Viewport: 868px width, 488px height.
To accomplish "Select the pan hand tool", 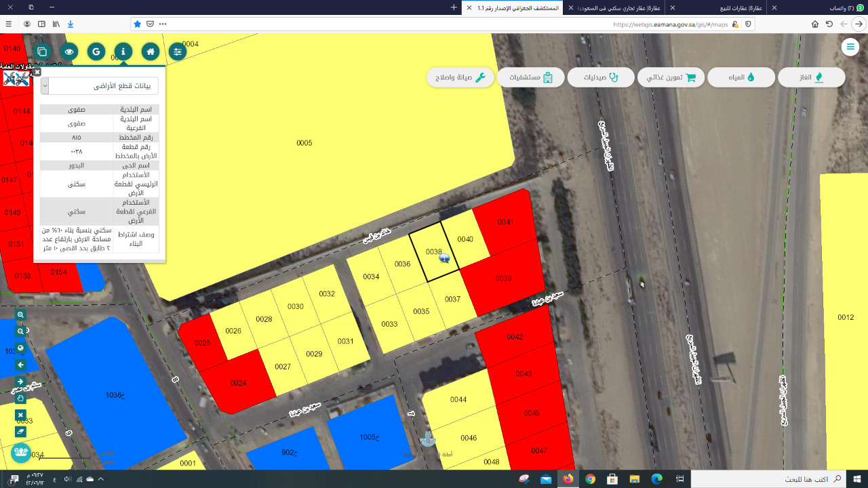I will [x=20, y=398].
